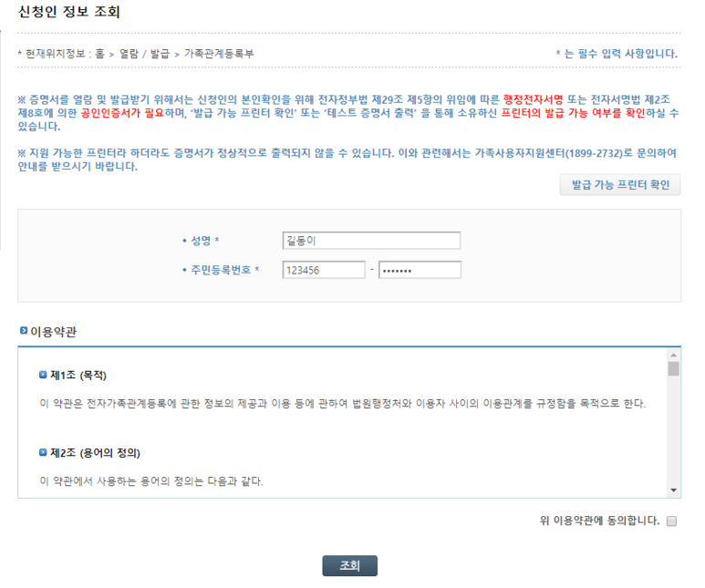Click the 주민등록번호 first six-digit field
The height and width of the screenshot is (588, 705).
[324, 270]
